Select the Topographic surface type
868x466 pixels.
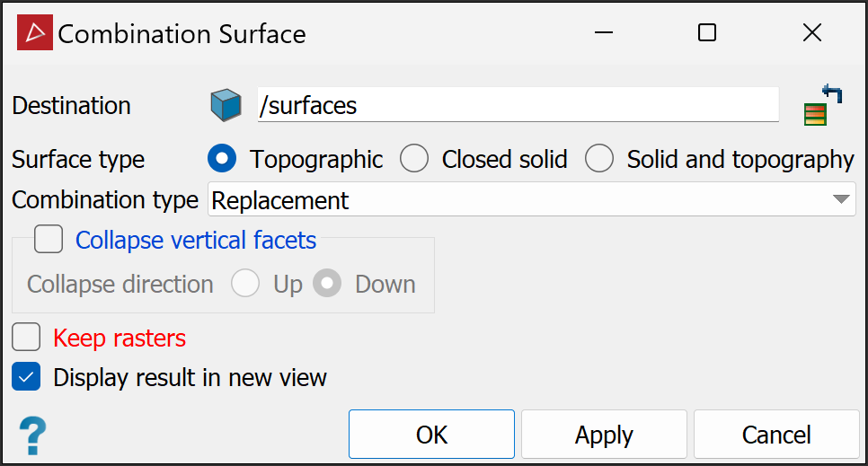[x=222, y=159]
